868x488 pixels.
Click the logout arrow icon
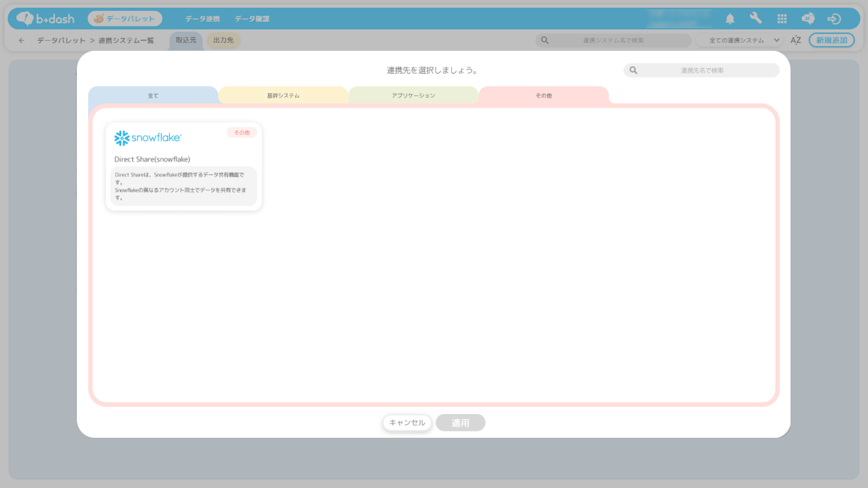point(834,19)
